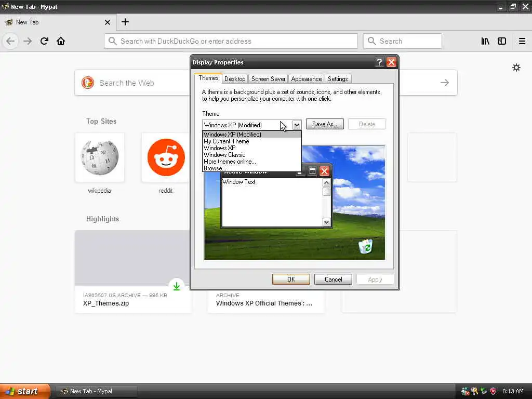Click the toolbar Search field

403,41
